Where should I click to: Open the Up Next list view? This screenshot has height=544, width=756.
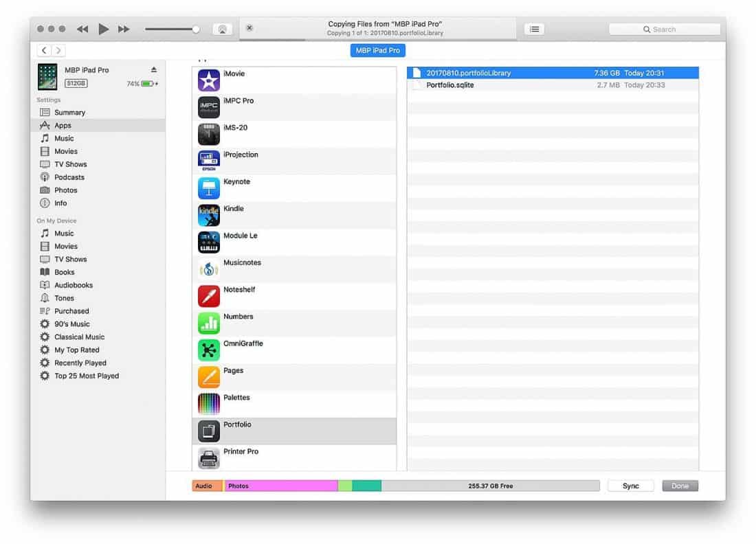(534, 30)
